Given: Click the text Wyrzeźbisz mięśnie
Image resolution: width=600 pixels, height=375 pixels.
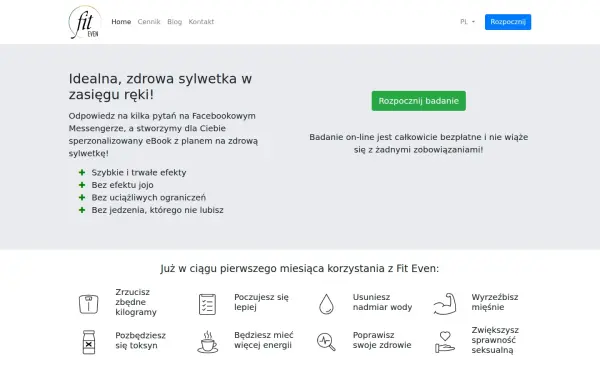Looking at the screenshot, I should (x=495, y=302).
